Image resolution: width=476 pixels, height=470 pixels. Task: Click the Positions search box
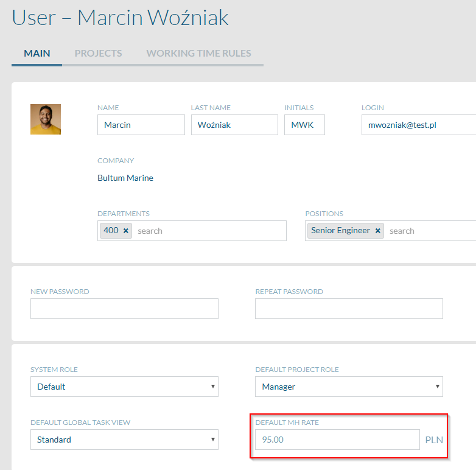tap(431, 231)
